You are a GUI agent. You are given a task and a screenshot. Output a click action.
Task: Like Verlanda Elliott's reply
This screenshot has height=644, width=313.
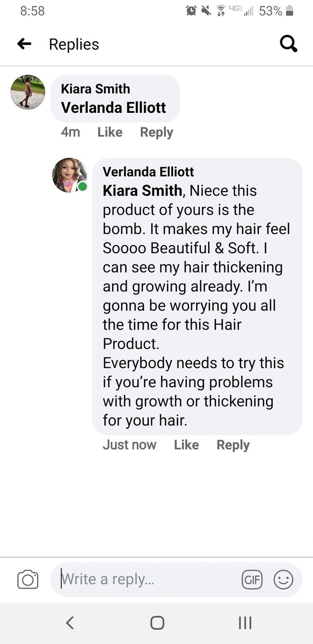pos(186,445)
